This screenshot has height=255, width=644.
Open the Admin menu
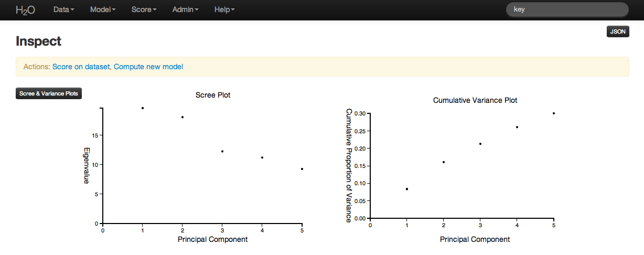coord(185,10)
